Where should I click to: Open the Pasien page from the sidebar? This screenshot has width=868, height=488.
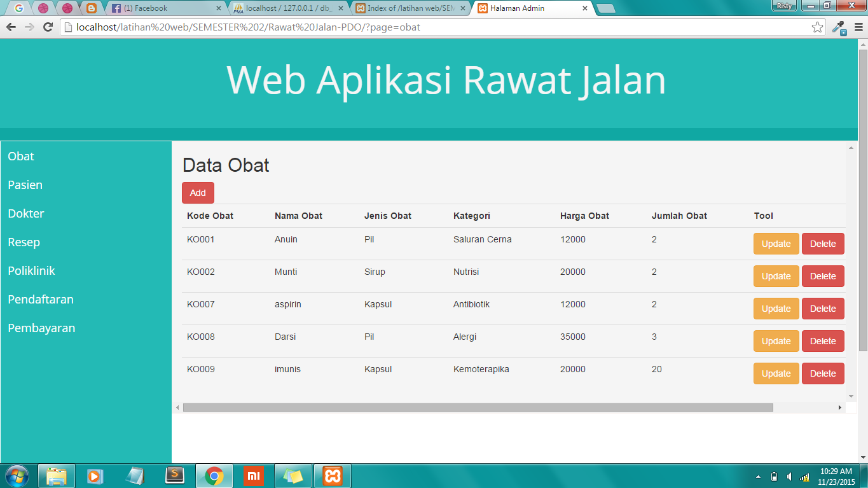tap(25, 185)
